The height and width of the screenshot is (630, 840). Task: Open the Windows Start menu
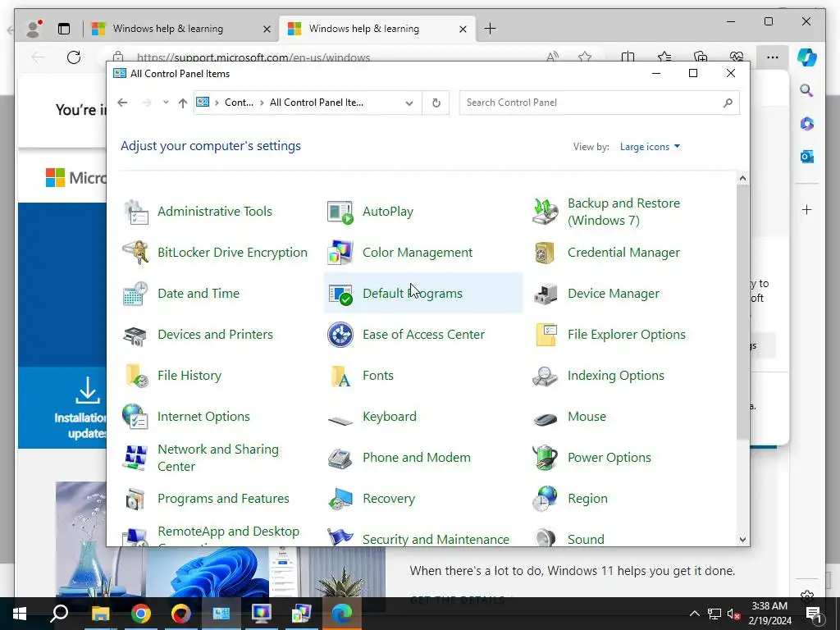click(x=20, y=614)
